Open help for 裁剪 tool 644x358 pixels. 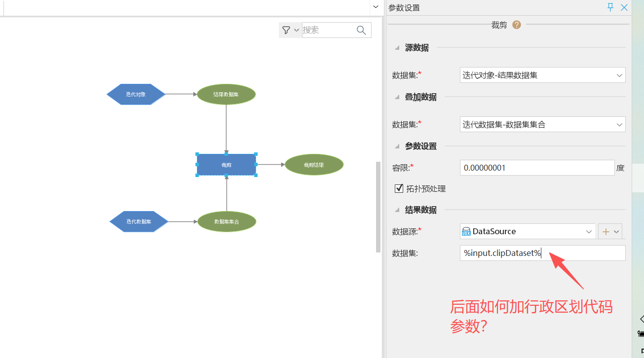[x=517, y=25]
